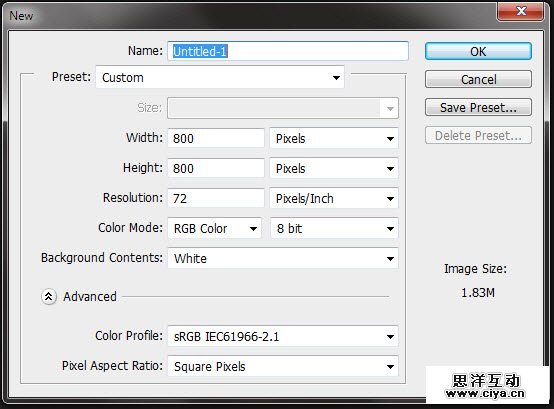Open the RGB Color mode dropdown
Screen dimensions: 554x409
point(214,229)
